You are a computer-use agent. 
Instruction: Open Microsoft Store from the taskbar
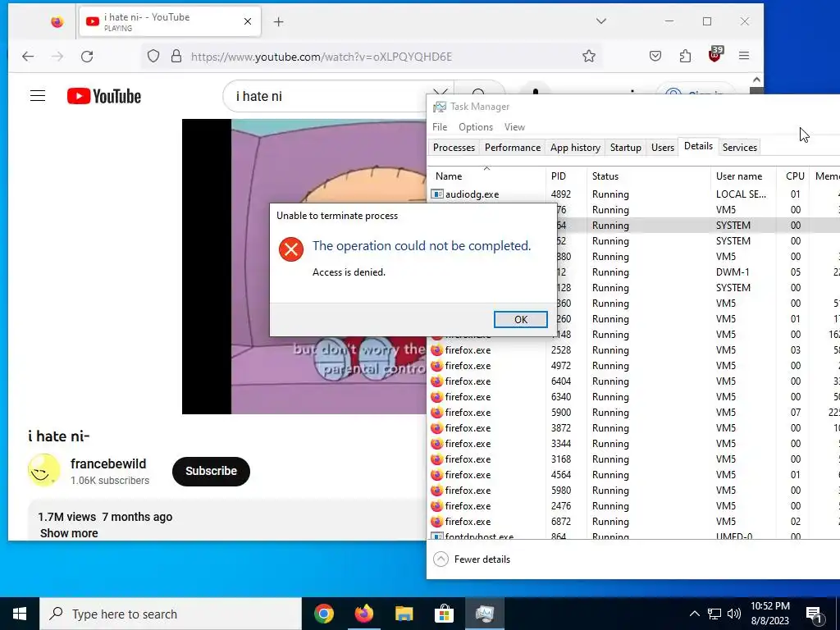(444, 614)
